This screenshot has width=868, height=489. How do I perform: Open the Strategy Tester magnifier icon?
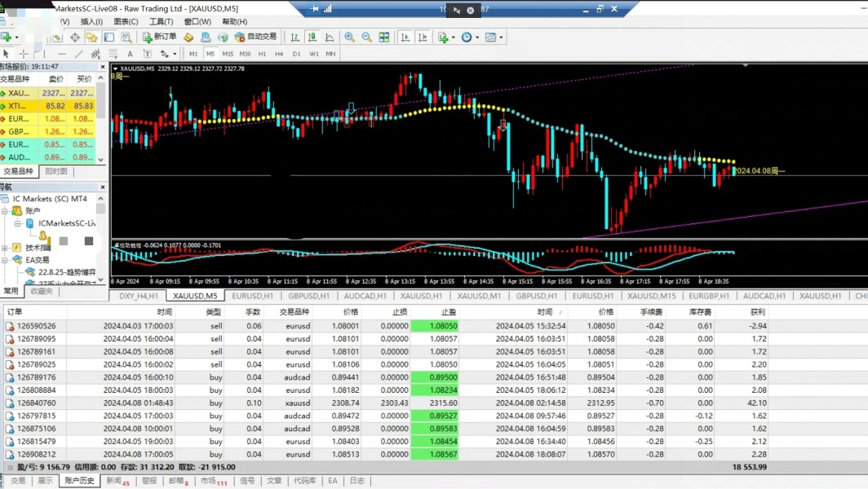pos(126,37)
